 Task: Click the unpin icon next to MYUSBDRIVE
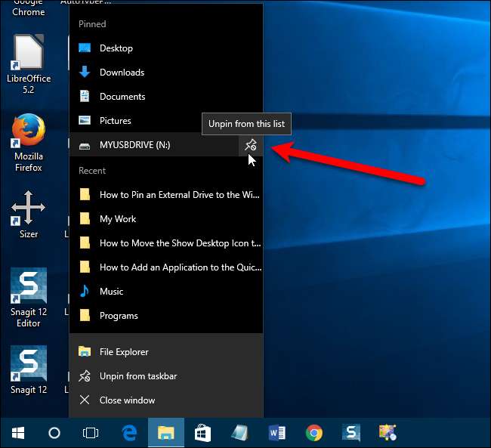pyautogui.click(x=251, y=145)
